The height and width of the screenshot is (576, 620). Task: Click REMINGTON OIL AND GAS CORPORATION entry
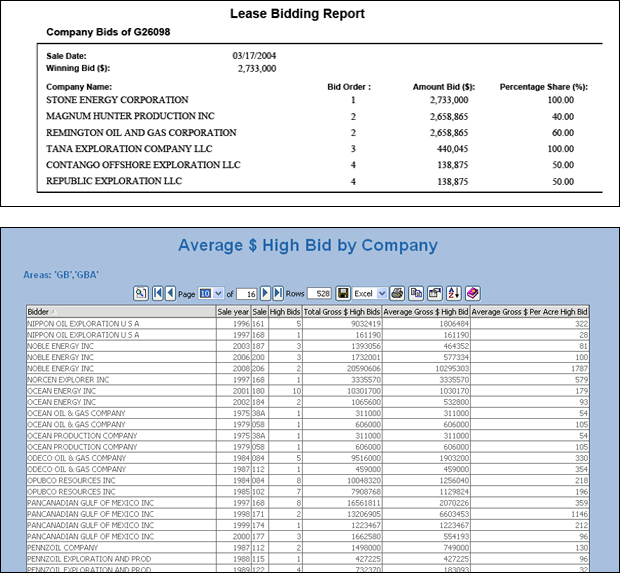tap(141, 132)
